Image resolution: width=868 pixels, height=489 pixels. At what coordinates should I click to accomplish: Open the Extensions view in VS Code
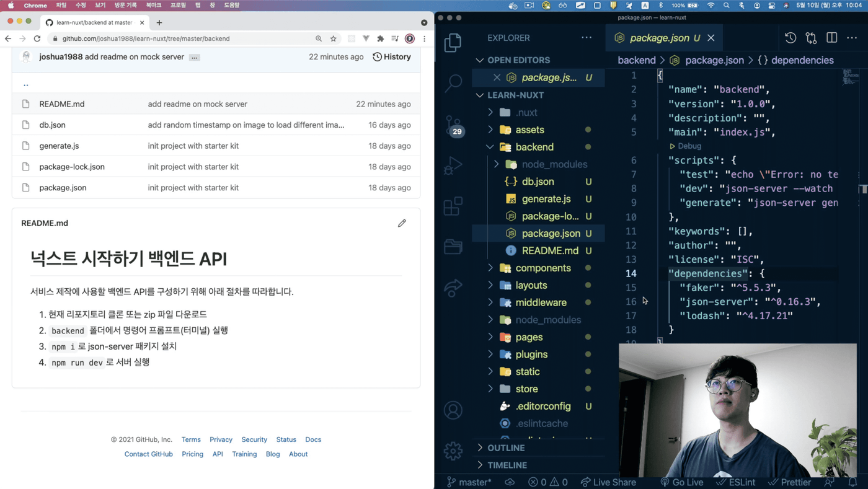(453, 206)
